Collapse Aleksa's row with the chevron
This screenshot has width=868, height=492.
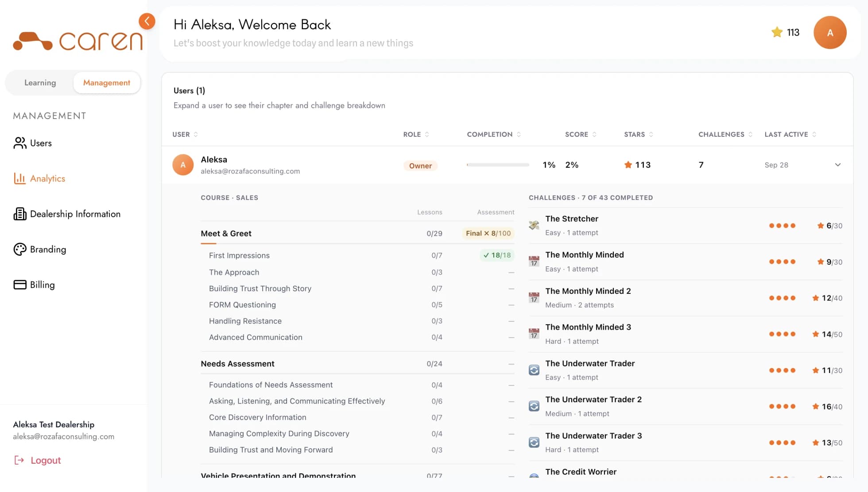pos(837,165)
